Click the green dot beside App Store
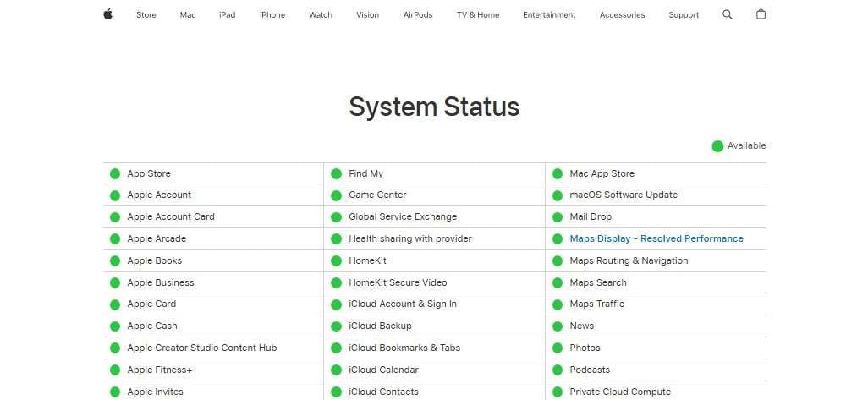 [114, 173]
